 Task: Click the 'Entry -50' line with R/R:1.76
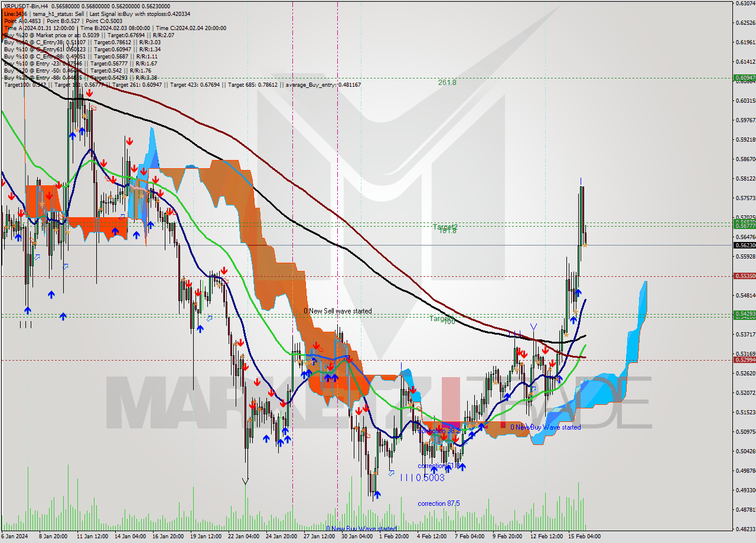coord(78,70)
